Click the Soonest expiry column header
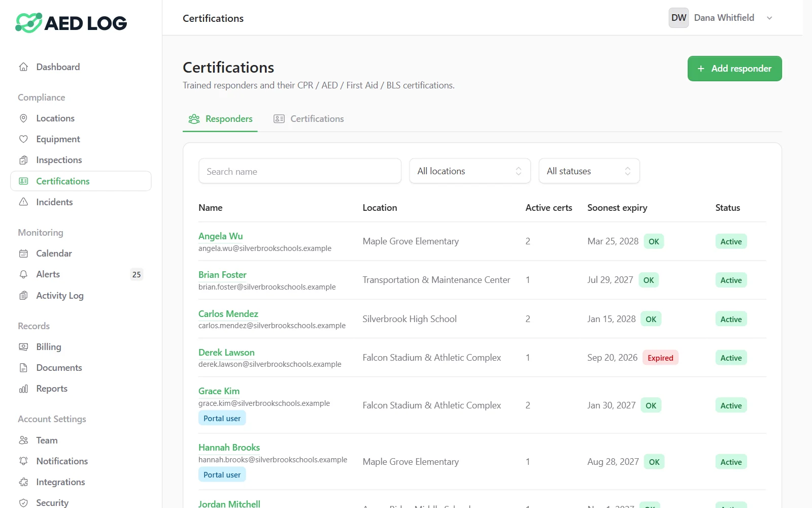The image size is (812, 508). [x=617, y=208]
